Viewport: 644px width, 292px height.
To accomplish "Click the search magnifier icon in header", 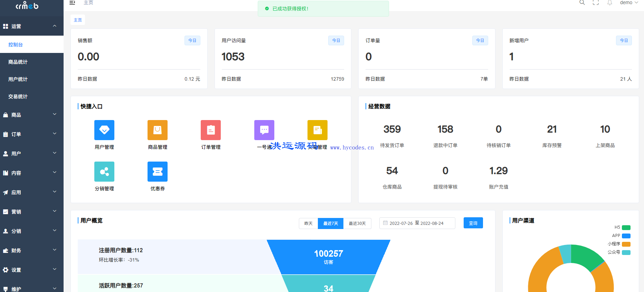I will coord(582,2).
